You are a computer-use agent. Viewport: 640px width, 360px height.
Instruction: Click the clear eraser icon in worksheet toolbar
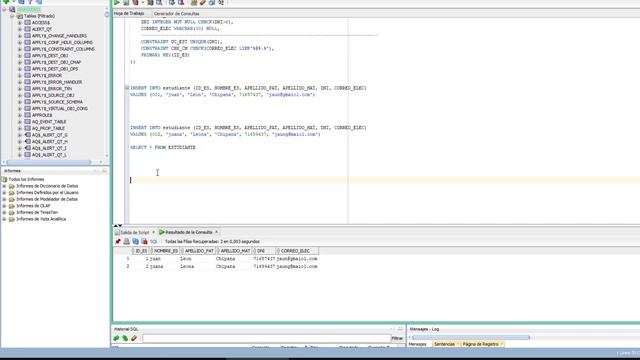tap(203, 2)
